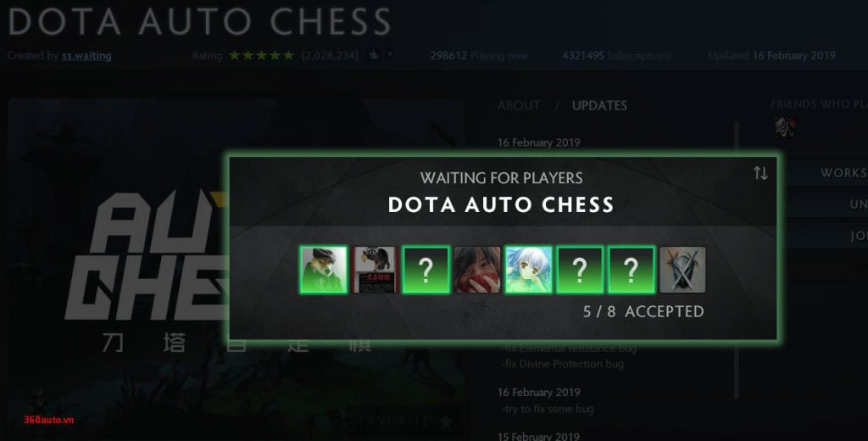The image size is (868, 441).
Task: Open the ss.waiting creator link
Action: coord(86,55)
